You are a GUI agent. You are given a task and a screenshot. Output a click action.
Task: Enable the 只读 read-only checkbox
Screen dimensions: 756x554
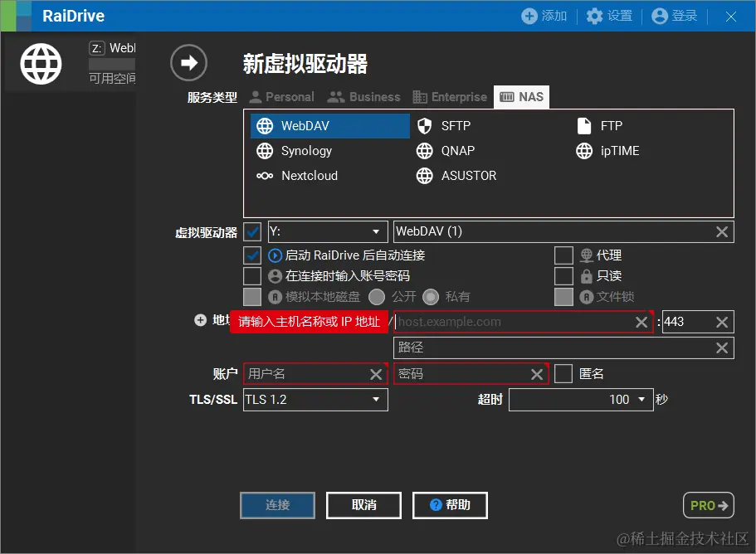tap(563, 276)
